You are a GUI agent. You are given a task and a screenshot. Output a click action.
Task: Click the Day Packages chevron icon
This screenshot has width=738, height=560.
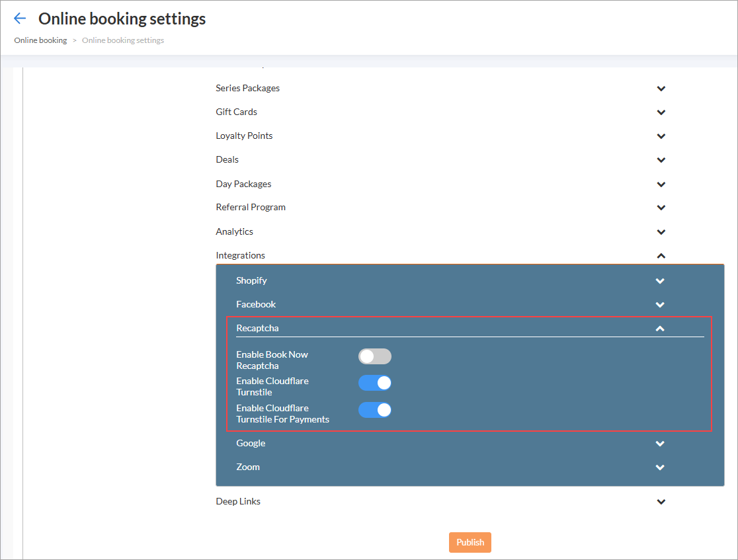tap(661, 184)
